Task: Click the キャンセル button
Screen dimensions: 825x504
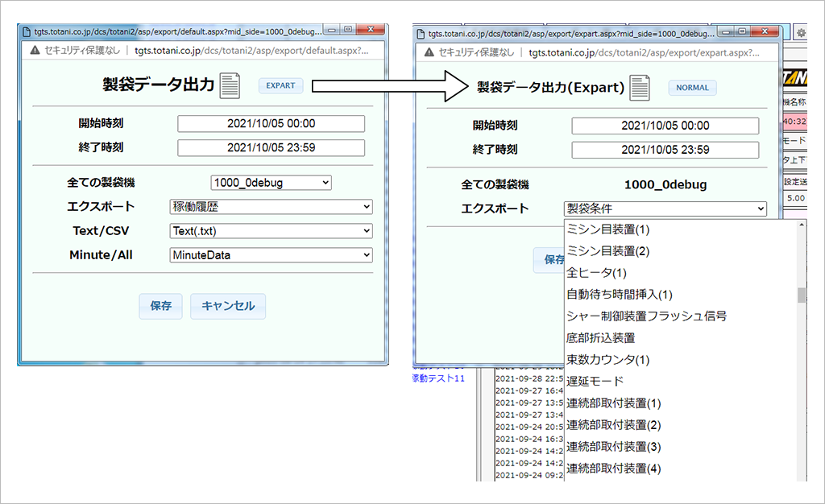Action: pos(228,306)
